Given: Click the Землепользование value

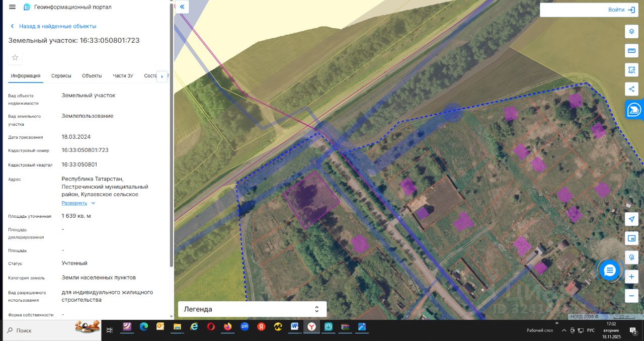Looking at the screenshot, I should [88, 116].
